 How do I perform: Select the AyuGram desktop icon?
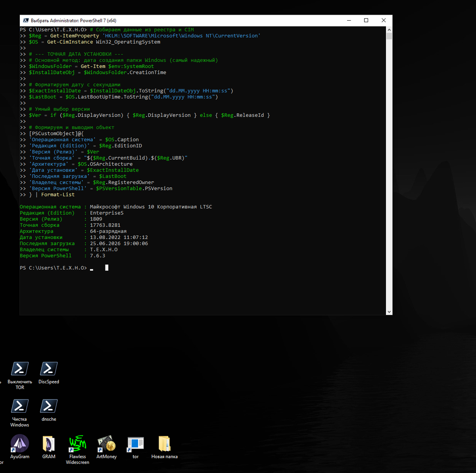[20, 446]
